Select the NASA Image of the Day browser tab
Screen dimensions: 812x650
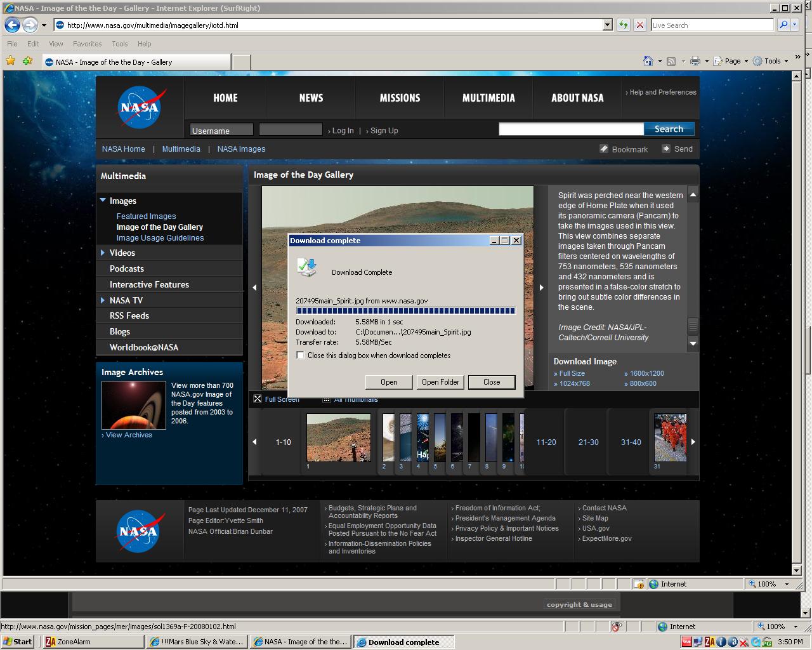(137, 62)
